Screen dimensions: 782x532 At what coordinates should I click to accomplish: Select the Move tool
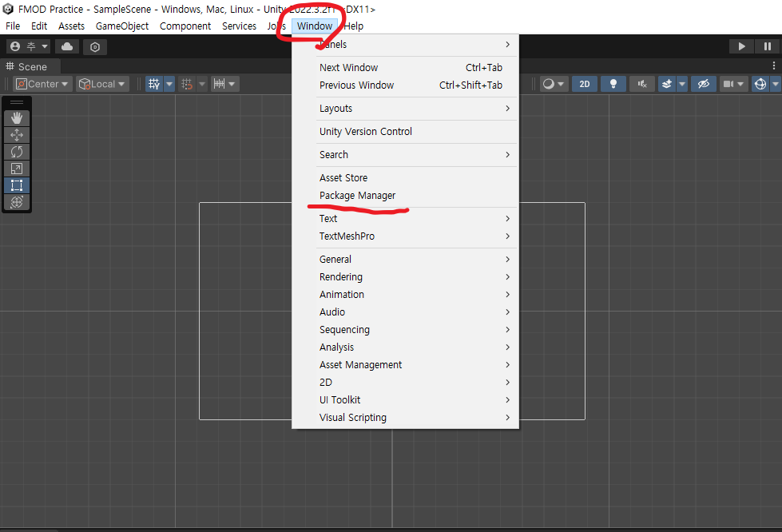click(x=17, y=135)
